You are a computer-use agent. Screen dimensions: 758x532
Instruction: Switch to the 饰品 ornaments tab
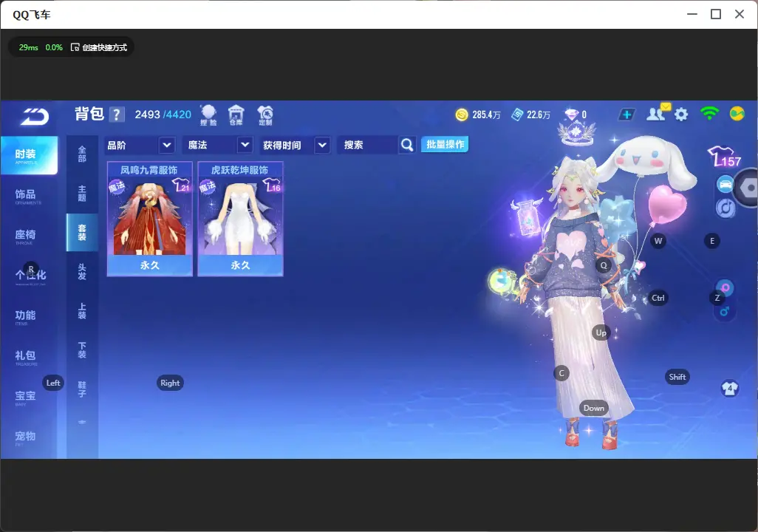[27, 196]
